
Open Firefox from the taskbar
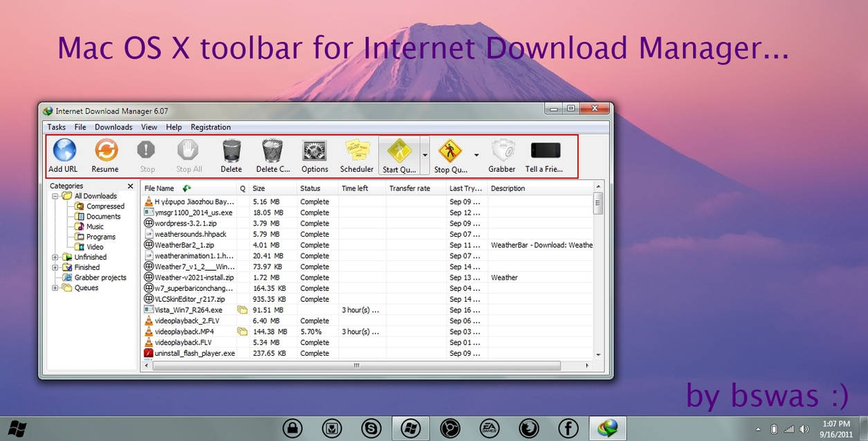[x=529, y=429]
